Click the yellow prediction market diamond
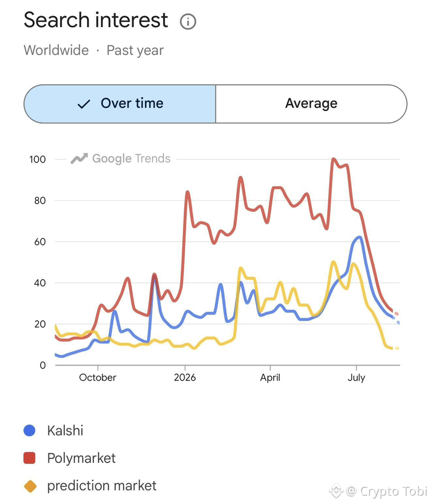Image resolution: width=431 pixels, height=504 pixels. (30, 486)
